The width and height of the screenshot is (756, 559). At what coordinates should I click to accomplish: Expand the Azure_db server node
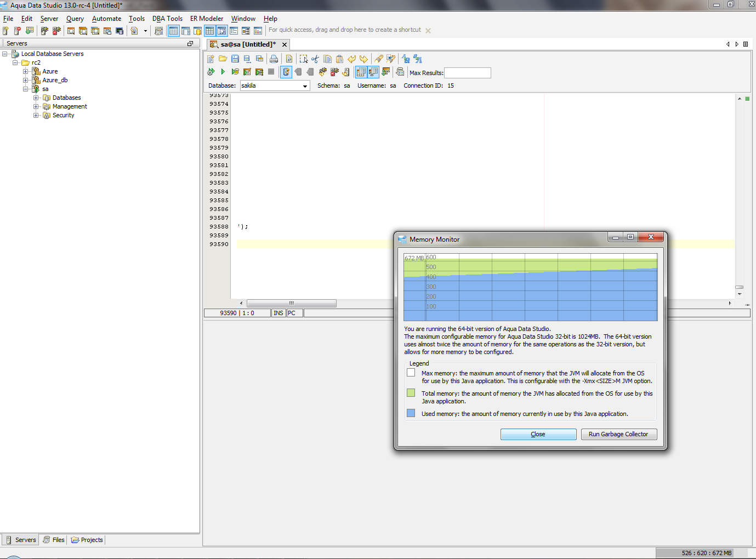[x=25, y=80]
